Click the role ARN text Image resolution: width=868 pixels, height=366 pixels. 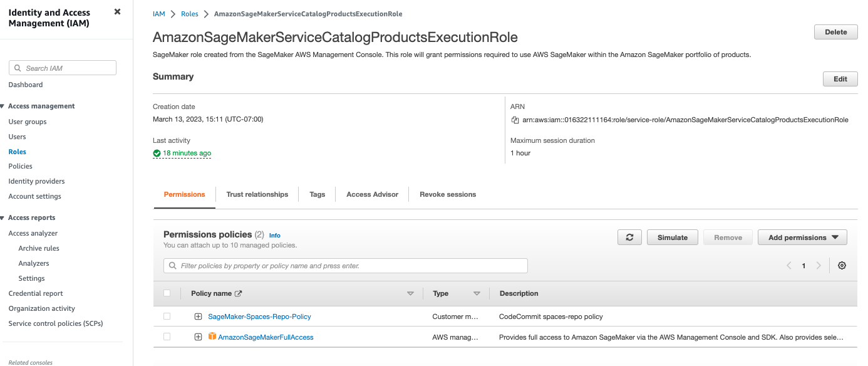pos(685,120)
